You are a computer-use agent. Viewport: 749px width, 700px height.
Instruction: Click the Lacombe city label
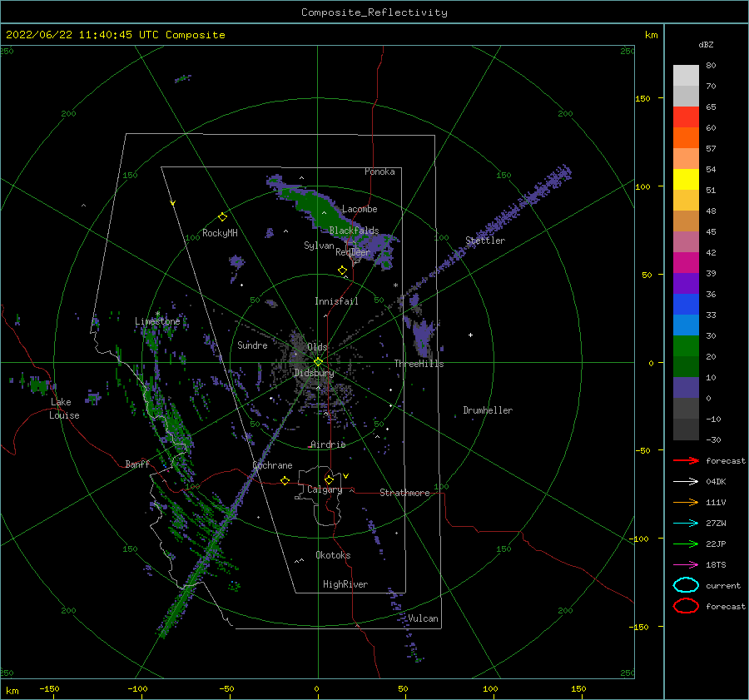click(x=360, y=209)
